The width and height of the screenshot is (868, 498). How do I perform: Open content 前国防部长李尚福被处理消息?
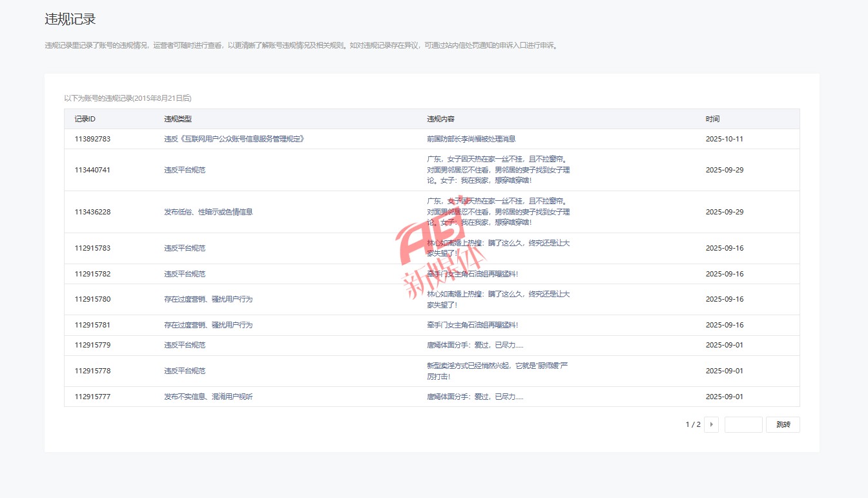click(x=471, y=139)
